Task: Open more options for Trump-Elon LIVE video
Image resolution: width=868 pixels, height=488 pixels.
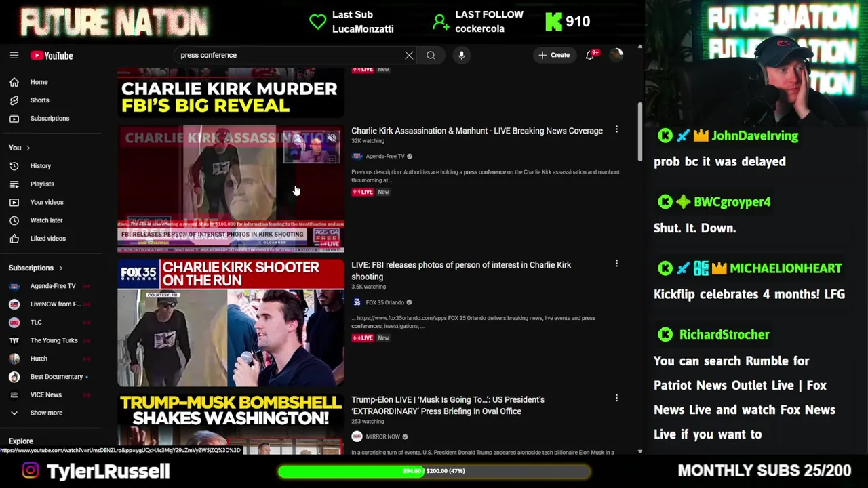Action: point(616,399)
